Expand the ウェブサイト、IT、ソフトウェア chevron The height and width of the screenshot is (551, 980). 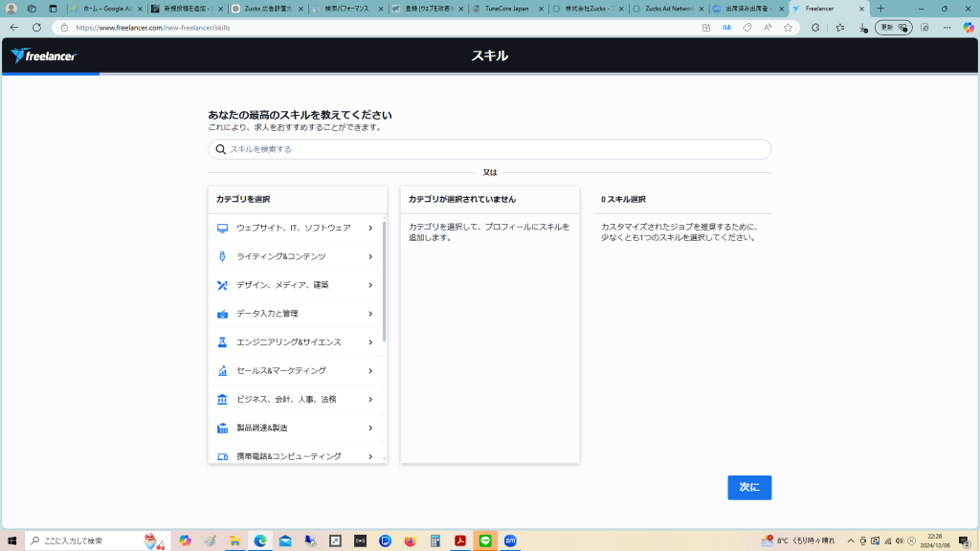[370, 229]
